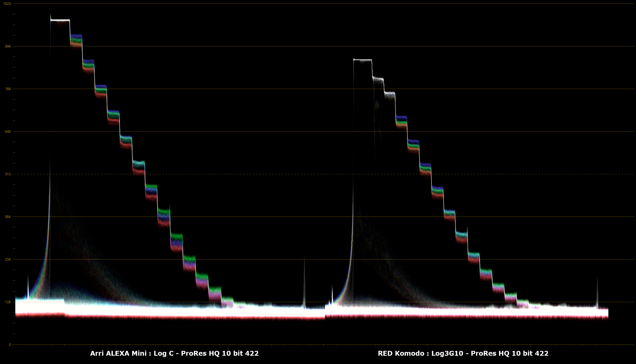Click the Arri ALEXA Mini Log C caption
The height and width of the screenshot is (364, 636).
tap(174, 353)
